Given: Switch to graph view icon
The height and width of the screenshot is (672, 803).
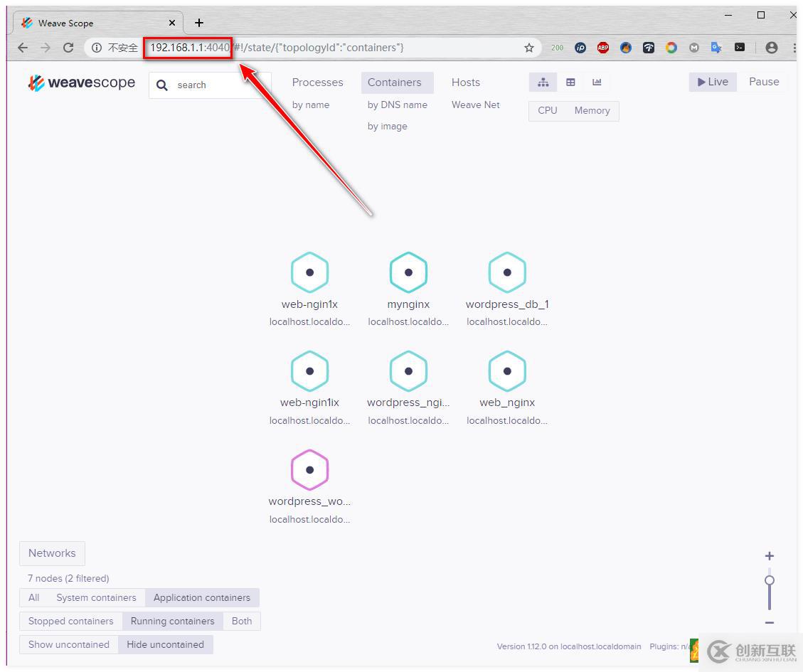Looking at the screenshot, I should pyautogui.click(x=543, y=82).
